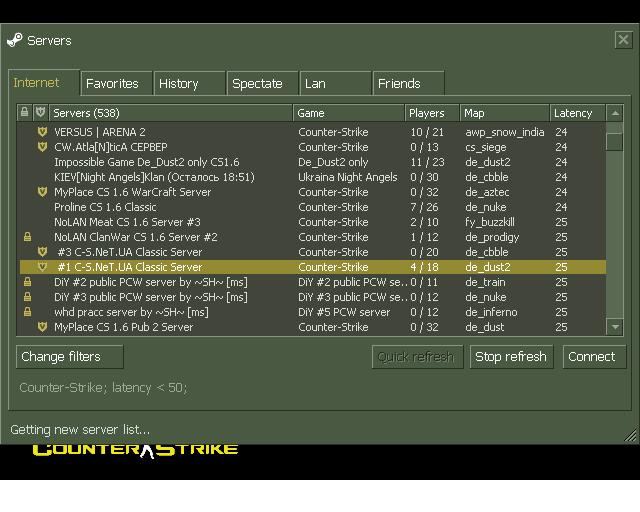The width and height of the screenshot is (640, 512).
Task: Click the Connect button
Action: [x=594, y=357]
